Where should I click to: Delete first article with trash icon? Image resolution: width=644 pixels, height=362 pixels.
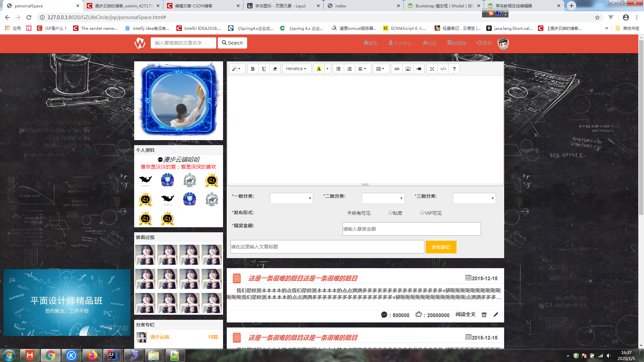(x=484, y=314)
